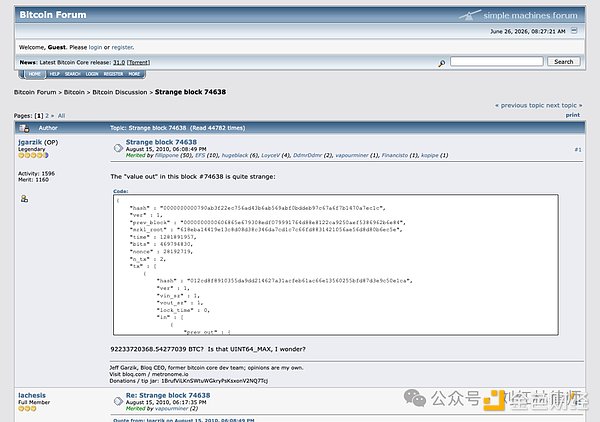Open merit giver hugeblack profile
This screenshot has width=600, height=422.
[235, 155]
